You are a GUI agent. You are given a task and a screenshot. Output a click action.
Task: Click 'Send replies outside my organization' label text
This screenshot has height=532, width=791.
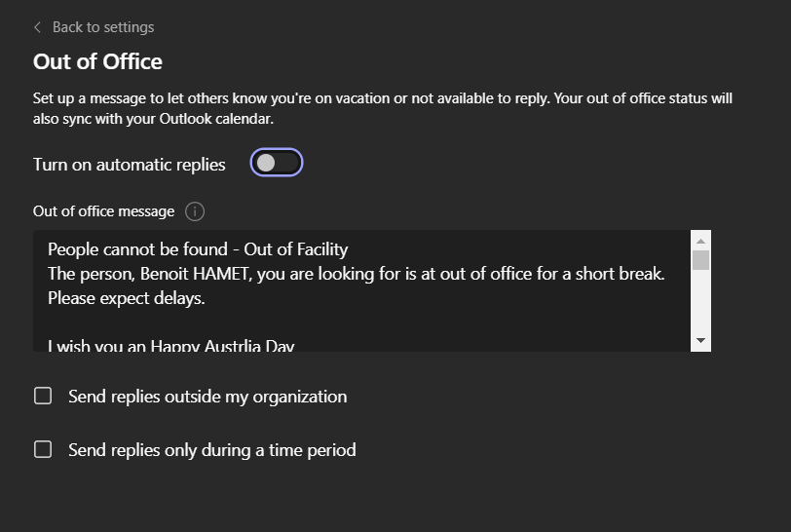pos(207,397)
